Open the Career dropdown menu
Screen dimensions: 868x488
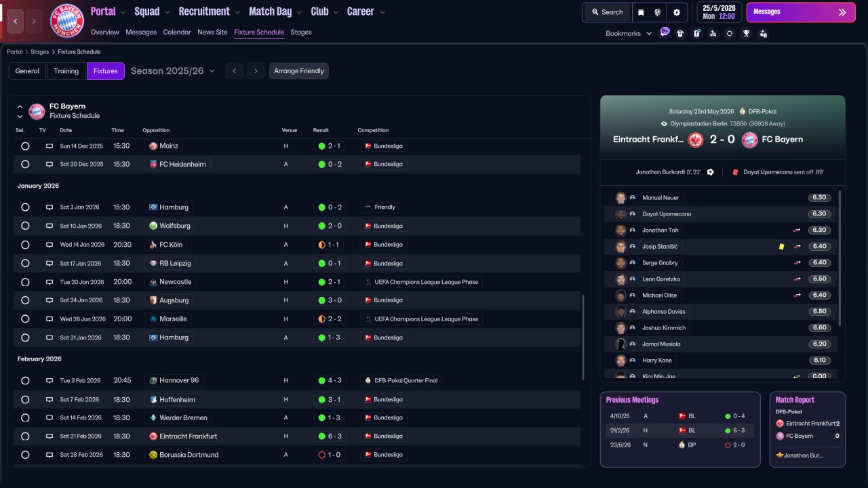(x=366, y=12)
